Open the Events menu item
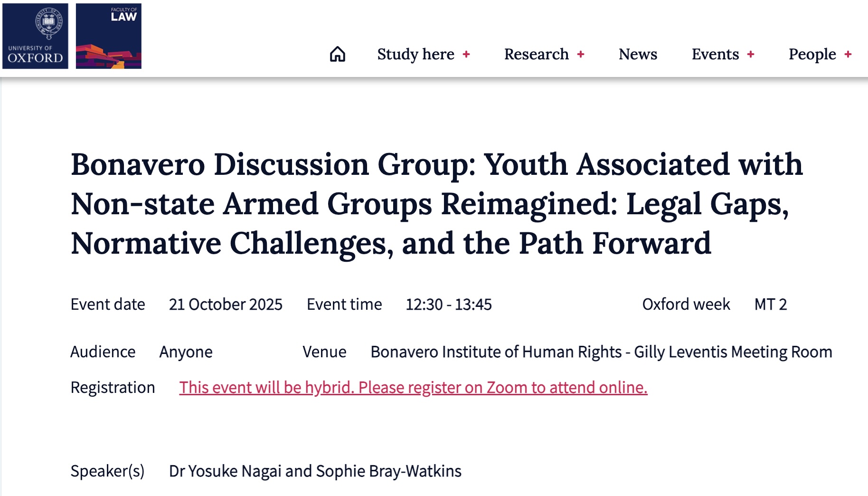The height and width of the screenshot is (496, 868). pos(715,54)
